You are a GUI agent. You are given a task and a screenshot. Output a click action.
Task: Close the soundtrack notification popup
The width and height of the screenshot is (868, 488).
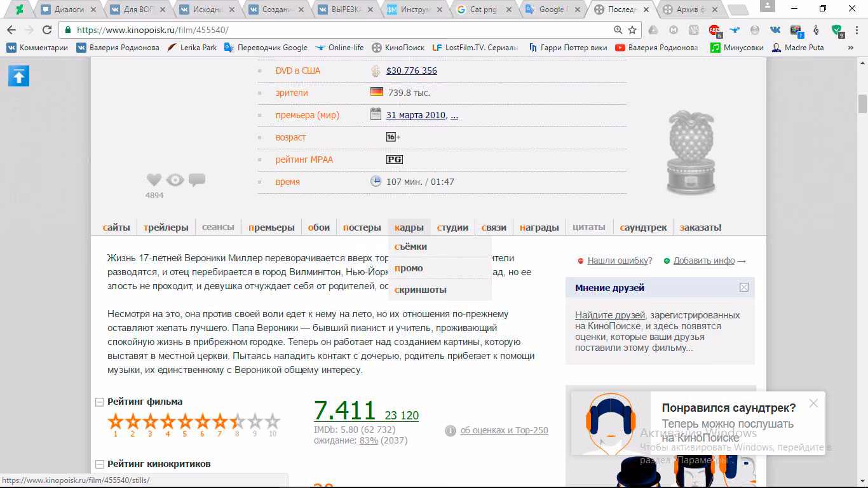coord(813,403)
